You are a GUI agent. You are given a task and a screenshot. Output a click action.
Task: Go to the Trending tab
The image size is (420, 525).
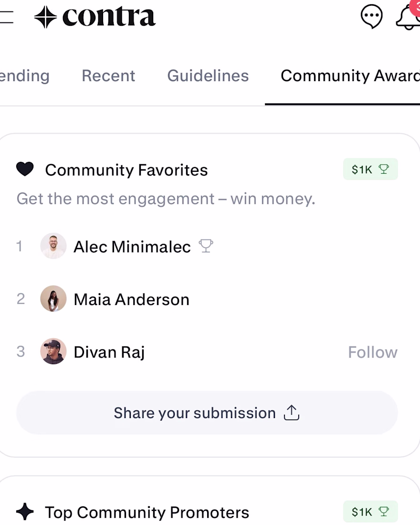click(x=24, y=76)
